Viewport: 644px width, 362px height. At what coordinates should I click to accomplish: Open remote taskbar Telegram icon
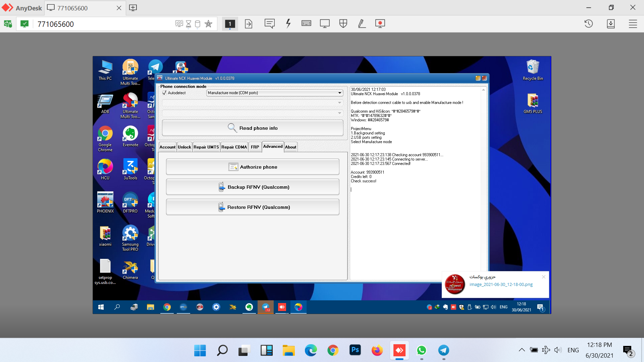[x=266, y=307]
